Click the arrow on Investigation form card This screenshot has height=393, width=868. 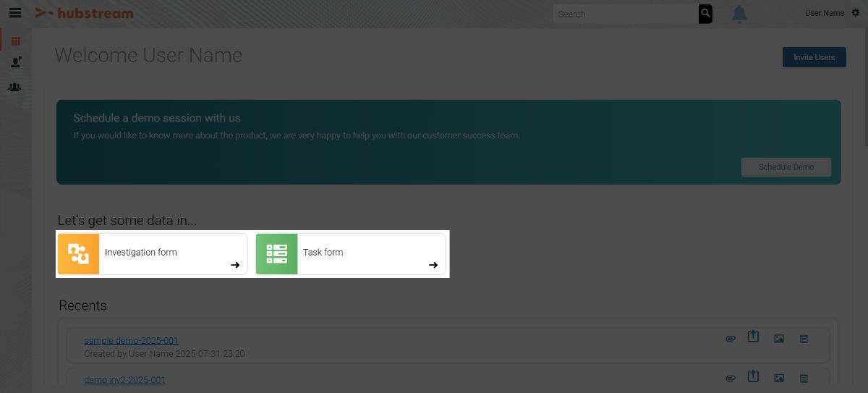tap(235, 265)
